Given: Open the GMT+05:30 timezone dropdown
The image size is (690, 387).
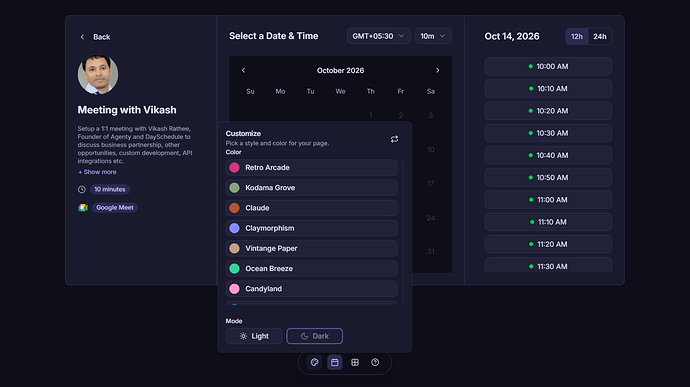Looking at the screenshot, I should click(x=378, y=36).
